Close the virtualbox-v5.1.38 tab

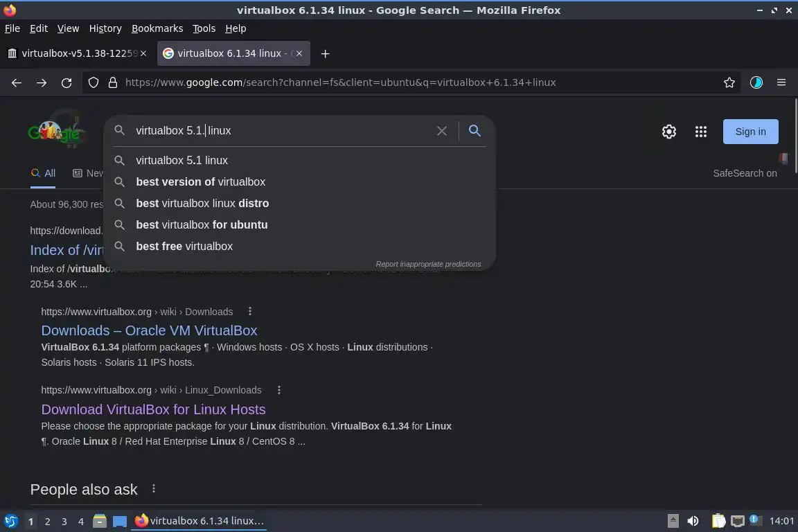[143, 53]
